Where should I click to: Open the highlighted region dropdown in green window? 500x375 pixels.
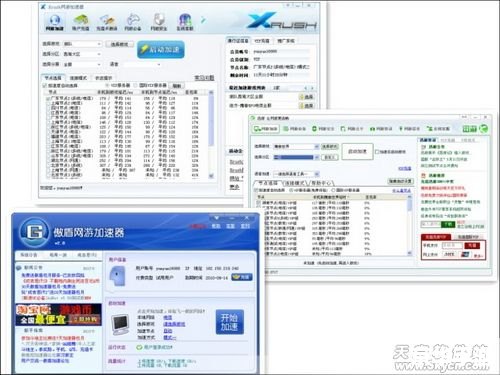point(296,157)
